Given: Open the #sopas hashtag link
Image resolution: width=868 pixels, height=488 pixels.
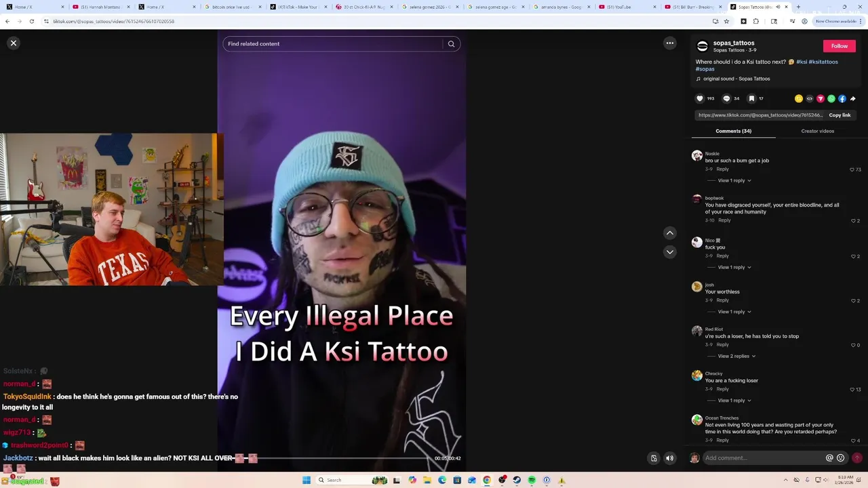Looking at the screenshot, I should 705,69.
